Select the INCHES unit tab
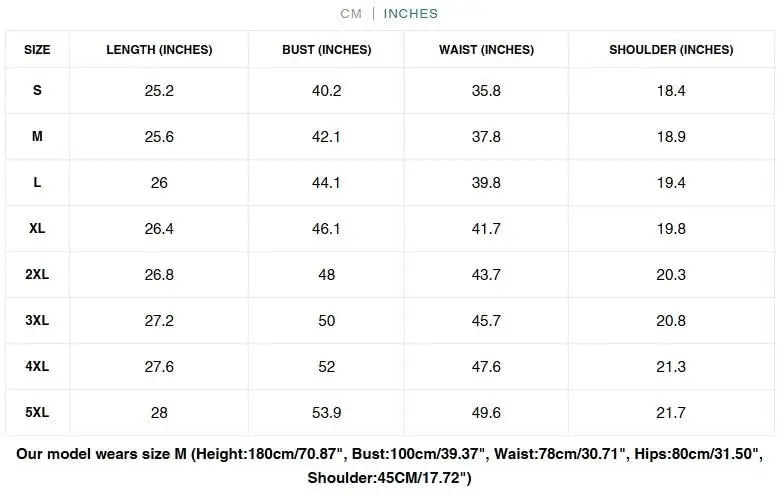This screenshot has width=784, height=498. point(411,14)
